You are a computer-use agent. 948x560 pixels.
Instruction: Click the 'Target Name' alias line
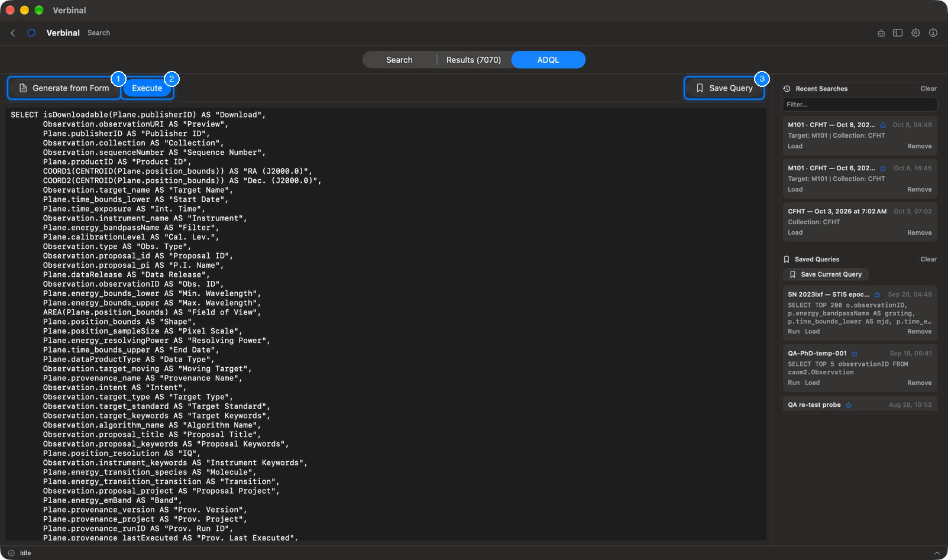138,190
